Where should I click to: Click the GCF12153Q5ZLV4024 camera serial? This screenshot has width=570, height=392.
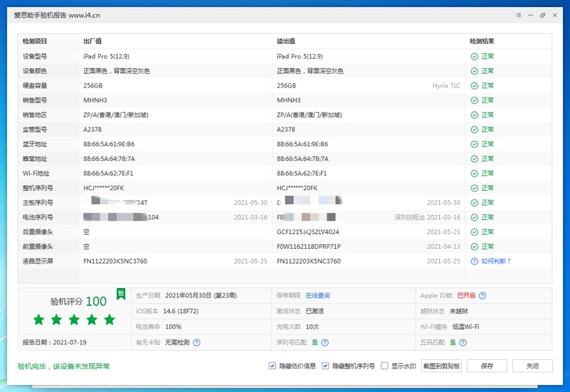click(x=308, y=232)
